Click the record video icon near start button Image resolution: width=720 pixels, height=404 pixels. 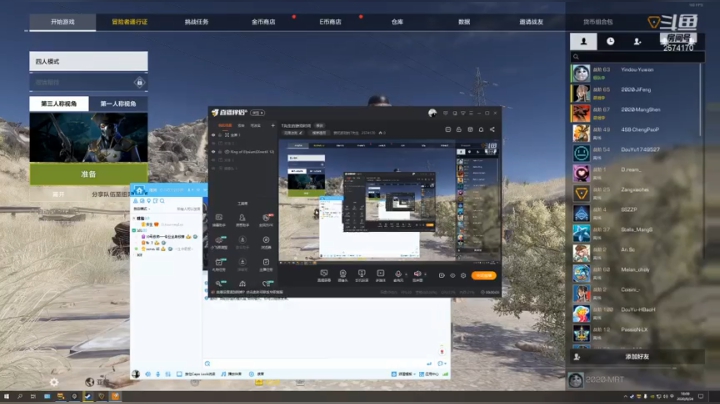(442, 275)
